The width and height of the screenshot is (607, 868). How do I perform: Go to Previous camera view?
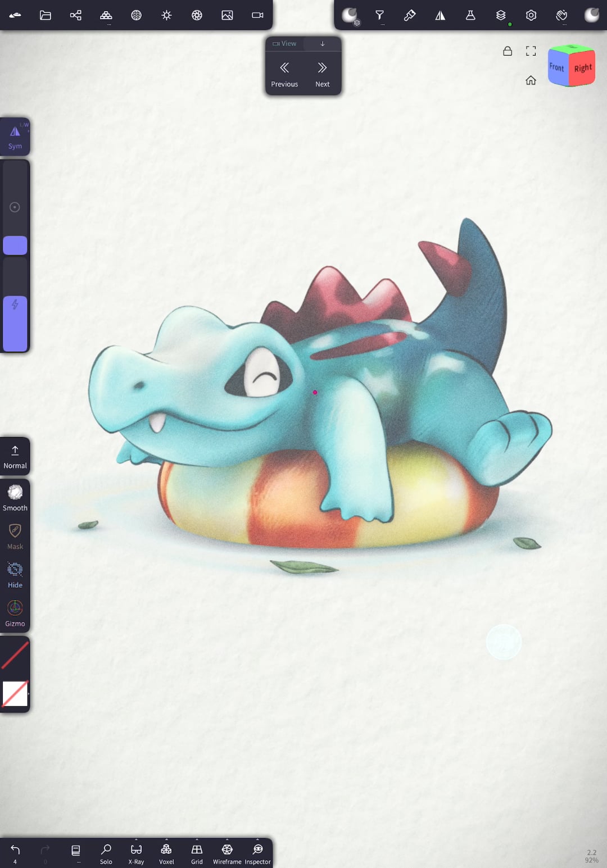point(284,74)
